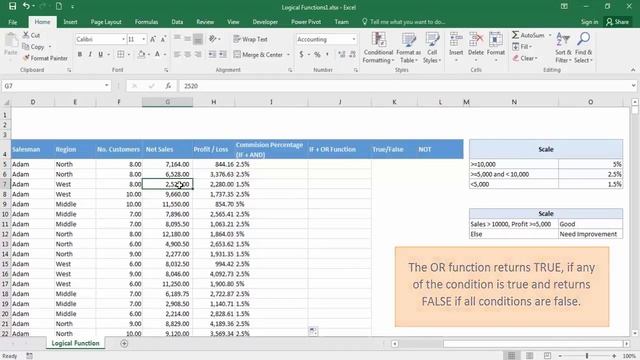Apply Percent Style
This screenshot has height=360, width=640.
click(x=317, y=54)
